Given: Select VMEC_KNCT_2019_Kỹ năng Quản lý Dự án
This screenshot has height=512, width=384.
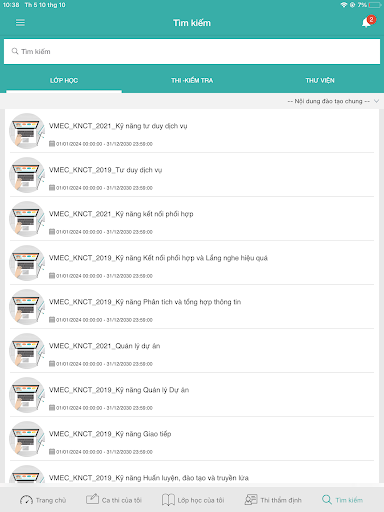Looking at the screenshot, I should (x=119, y=390).
